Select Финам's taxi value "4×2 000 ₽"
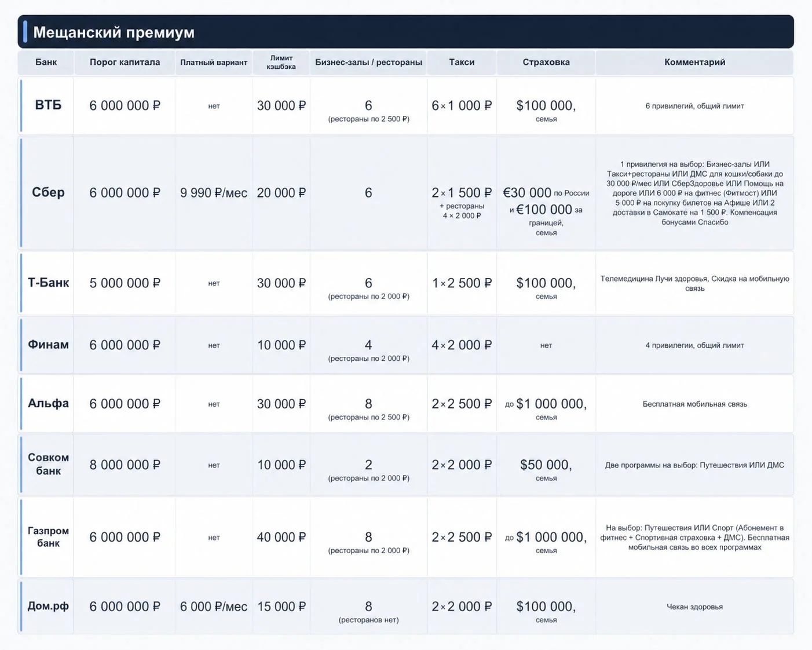The height and width of the screenshot is (650, 812). click(x=462, y=345)
